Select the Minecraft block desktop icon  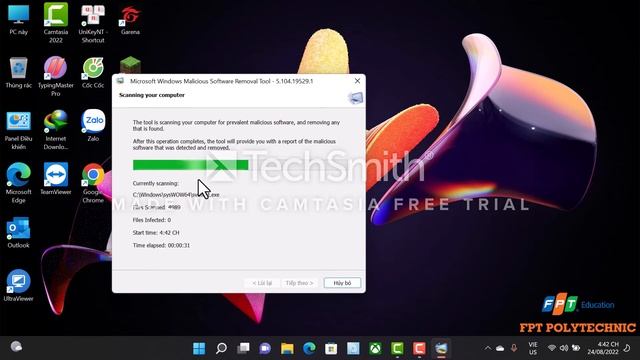tap(130, 65)
